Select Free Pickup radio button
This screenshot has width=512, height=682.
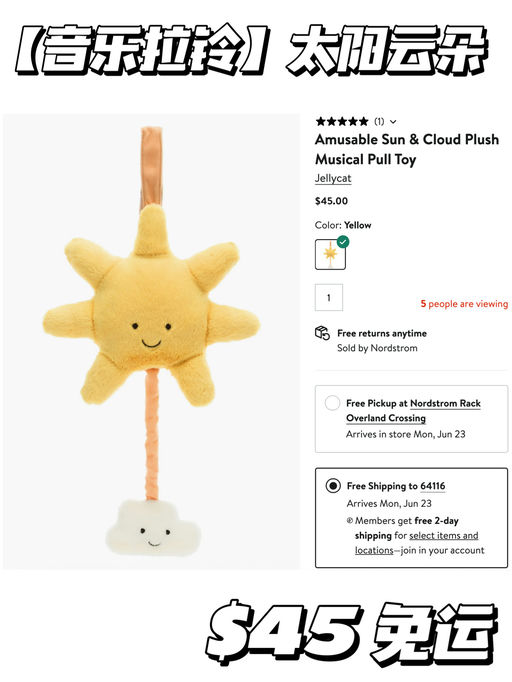(x=332, y=403)
